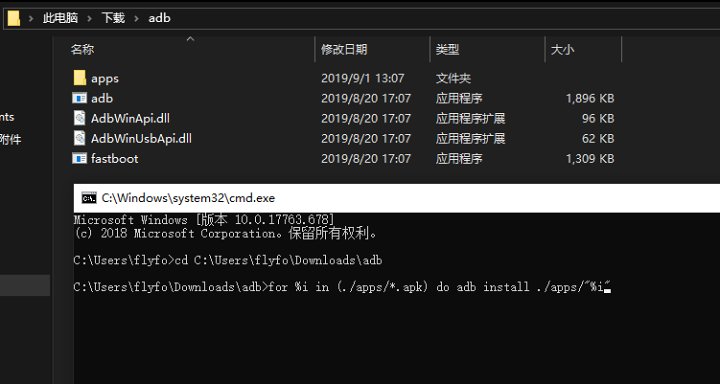Select the adb application icon

(x=79, y=98)
